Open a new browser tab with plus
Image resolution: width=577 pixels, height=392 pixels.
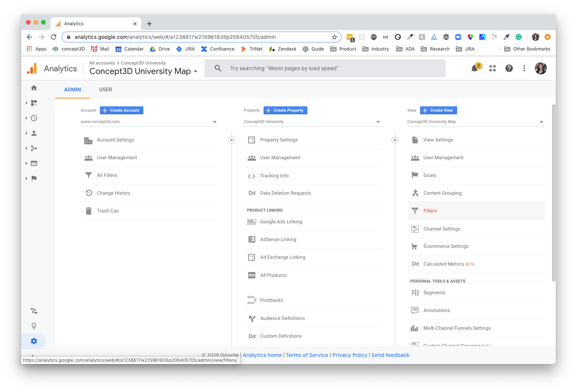(x=149, y=24)
